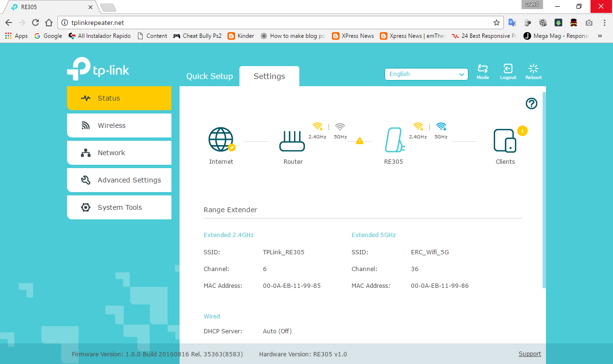Show more bookmarks with the chevron
This screenshot has width=613, height=364.
600,36
